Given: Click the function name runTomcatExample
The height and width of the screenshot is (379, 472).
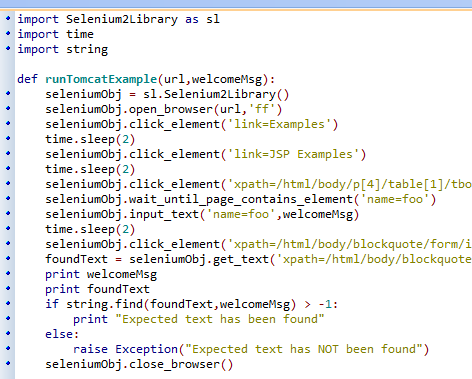Looking at the screenshot, I should 101,79.
